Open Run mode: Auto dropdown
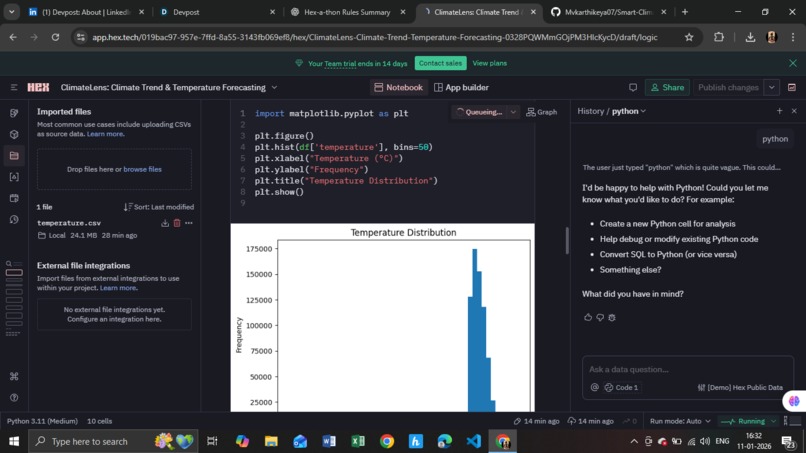806x453 pixels. tap(680, 421)
